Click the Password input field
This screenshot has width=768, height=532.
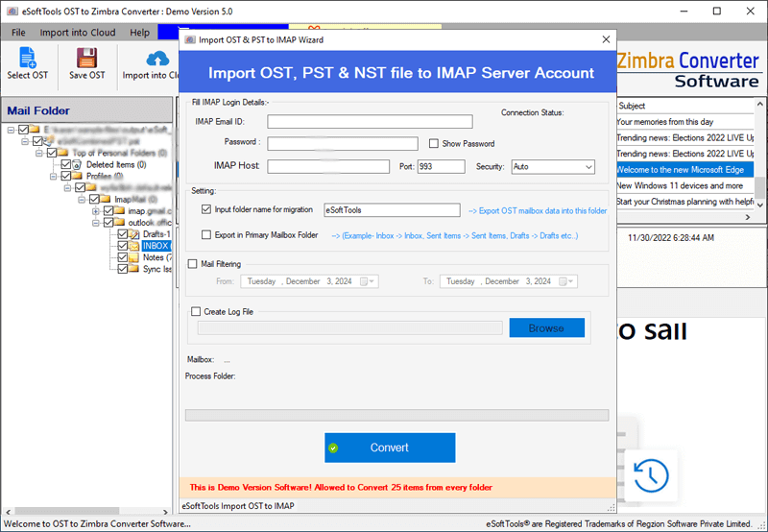tap(343, 143)
